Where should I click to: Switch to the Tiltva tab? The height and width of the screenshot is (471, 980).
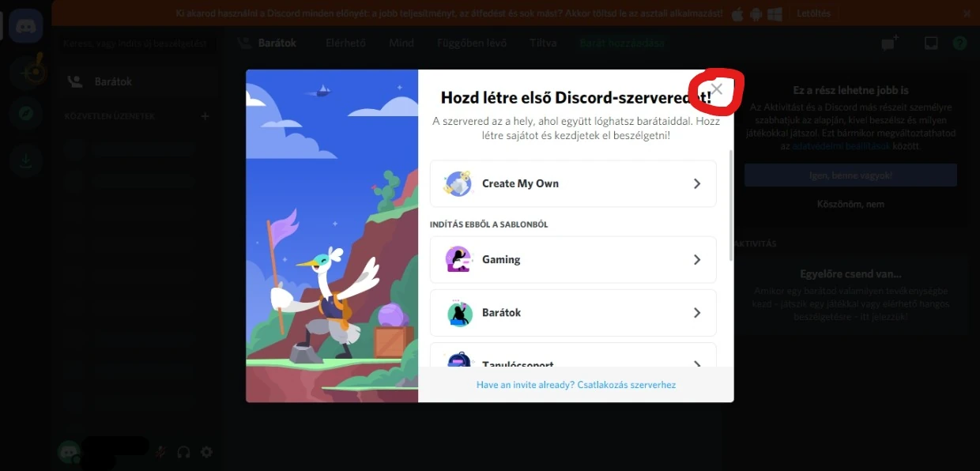543,43
